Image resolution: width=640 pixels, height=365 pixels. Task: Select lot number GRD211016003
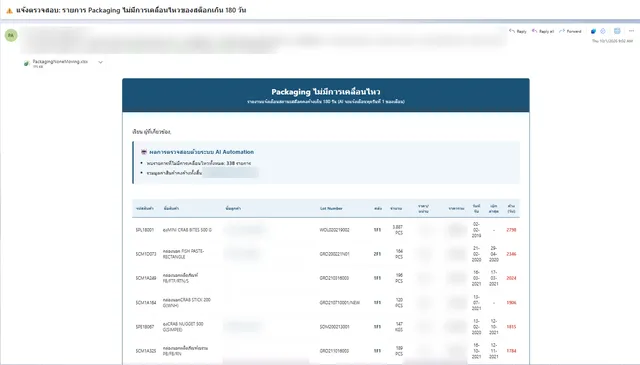334,351
